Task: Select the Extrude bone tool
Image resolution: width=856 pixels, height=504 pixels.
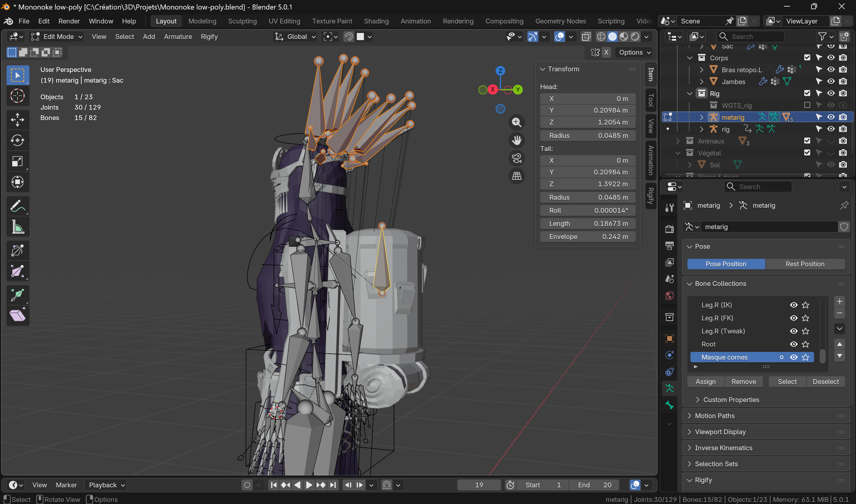Action: (x=17, y=295)
